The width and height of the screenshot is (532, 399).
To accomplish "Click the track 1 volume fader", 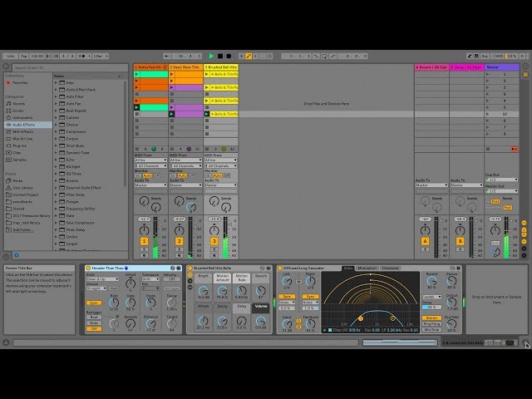I will [x=155, y=238].
